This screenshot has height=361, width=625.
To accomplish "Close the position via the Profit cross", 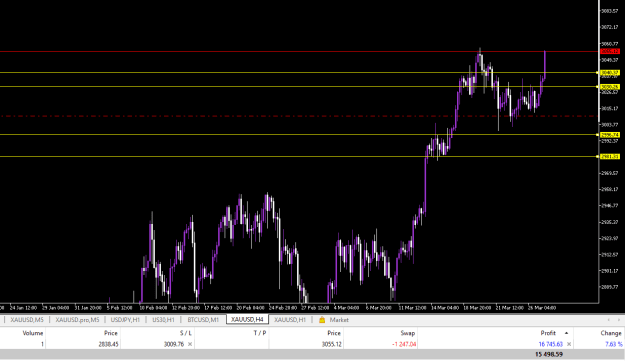I will click(569, 344).
